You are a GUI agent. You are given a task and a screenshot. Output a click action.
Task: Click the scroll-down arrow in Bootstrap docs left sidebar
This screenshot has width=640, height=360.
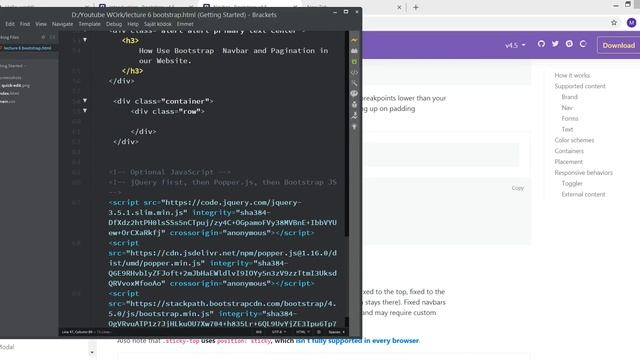click(92, 353)
